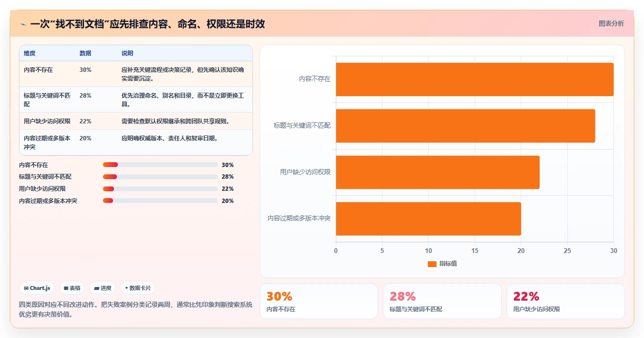
Task: Click the x-axis tick label 10
Action: (429, 251)
